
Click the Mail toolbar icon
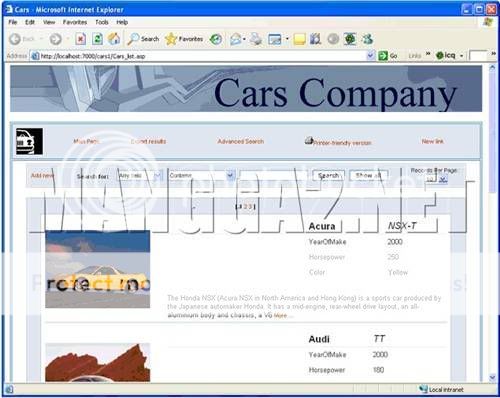tap(235, 39)
